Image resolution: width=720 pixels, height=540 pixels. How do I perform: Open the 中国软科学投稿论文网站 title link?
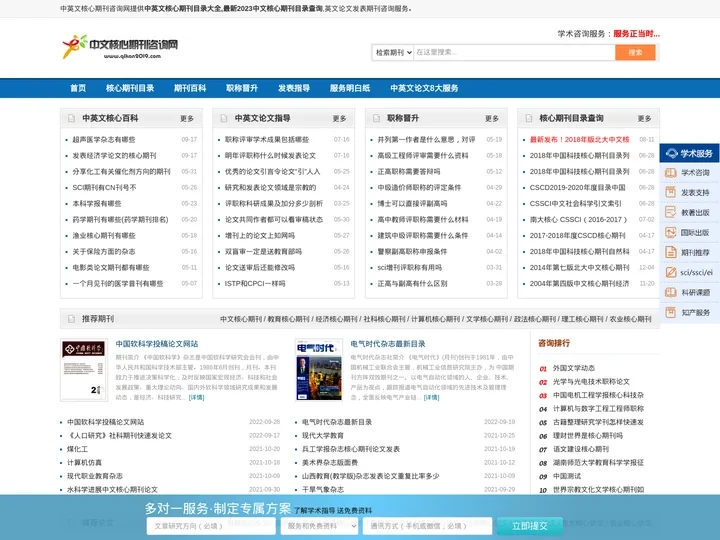click(157, 343)
